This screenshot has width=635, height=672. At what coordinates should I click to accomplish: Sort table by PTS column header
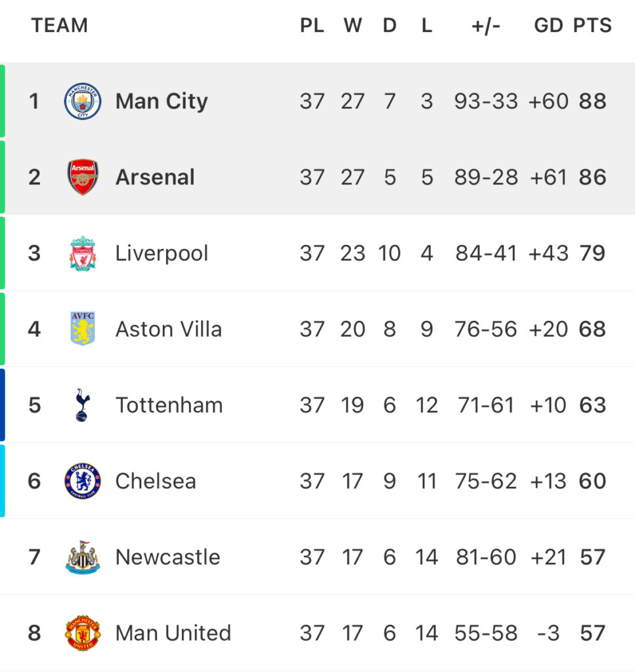point(592,26)
